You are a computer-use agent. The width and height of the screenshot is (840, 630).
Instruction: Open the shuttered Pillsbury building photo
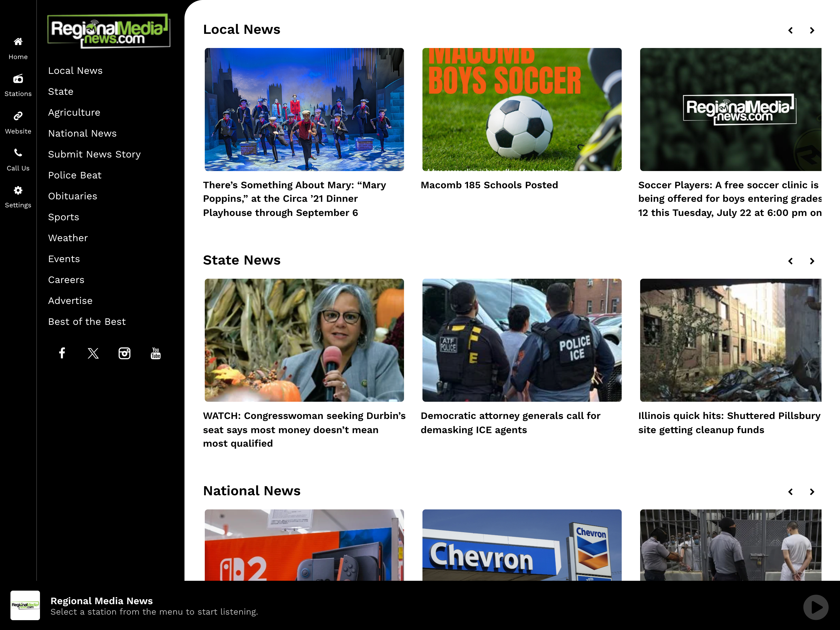click(x=731, y=340)
